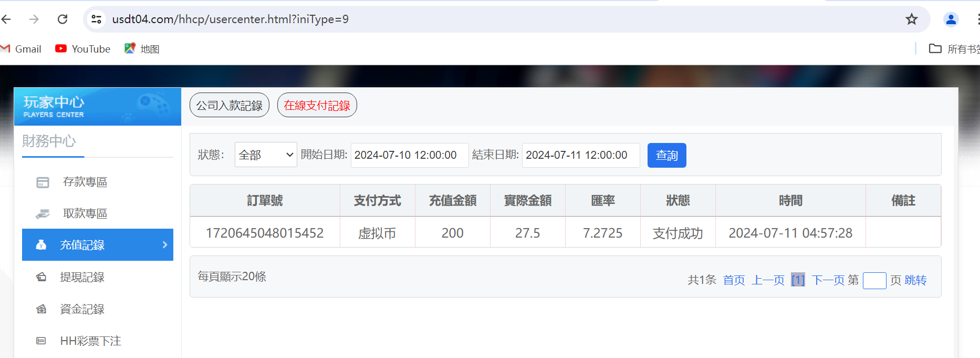The image size is (980, 358).
Task: Open YouTube bookmark
Action: point(83,49)
